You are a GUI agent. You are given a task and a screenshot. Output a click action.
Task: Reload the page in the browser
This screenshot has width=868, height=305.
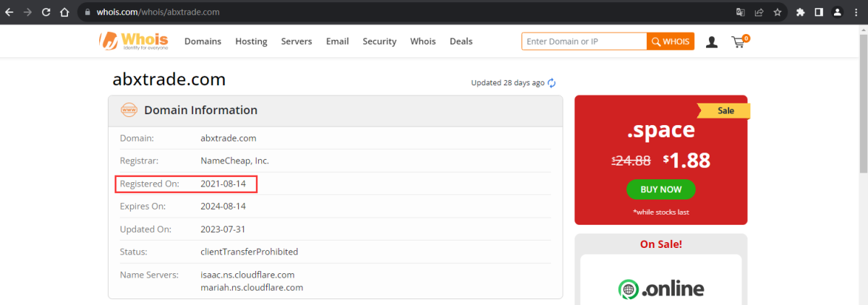coord(46,12)
